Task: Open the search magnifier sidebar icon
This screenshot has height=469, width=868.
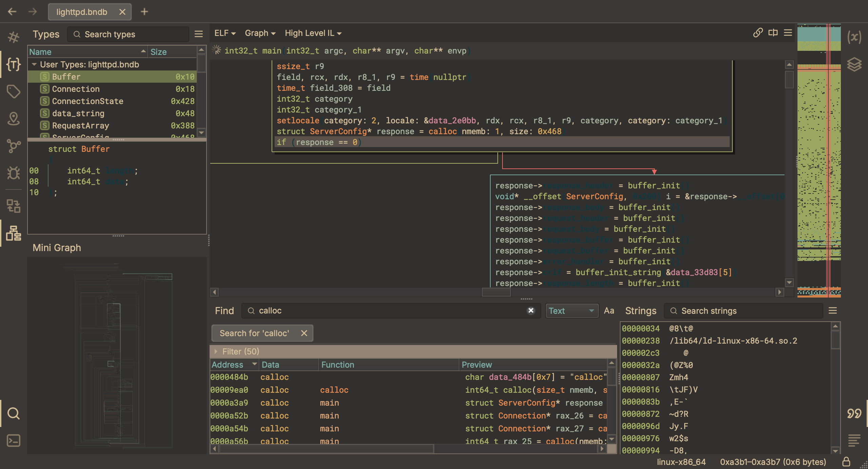Action: pyautogui.click(x=14, y=413)
